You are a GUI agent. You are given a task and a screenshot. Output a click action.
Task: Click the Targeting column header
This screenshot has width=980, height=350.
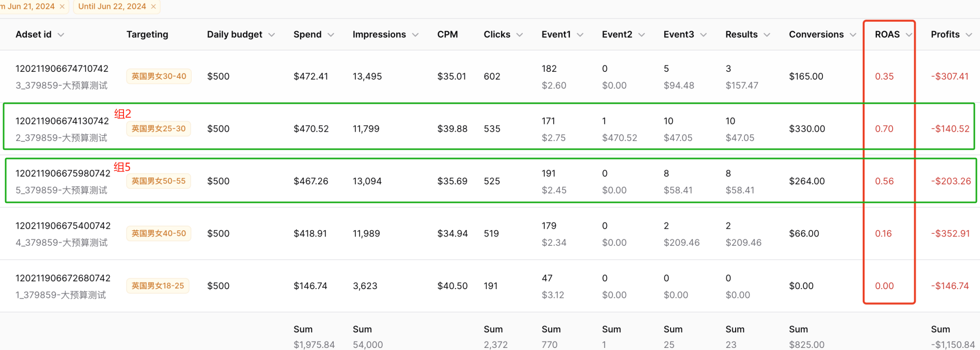pos(147,35)
